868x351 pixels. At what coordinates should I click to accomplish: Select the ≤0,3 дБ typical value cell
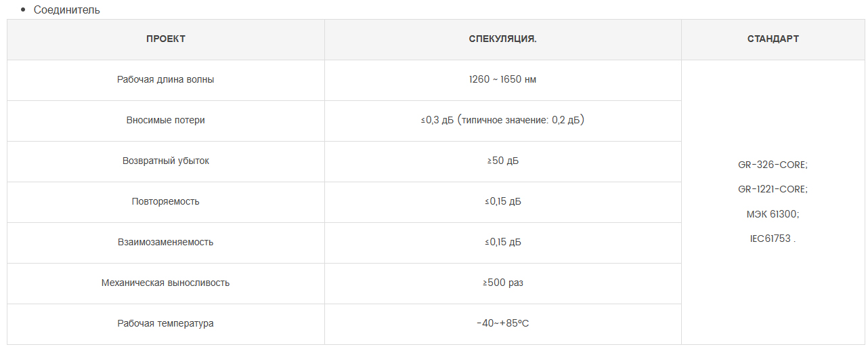[x=503, y=121]
